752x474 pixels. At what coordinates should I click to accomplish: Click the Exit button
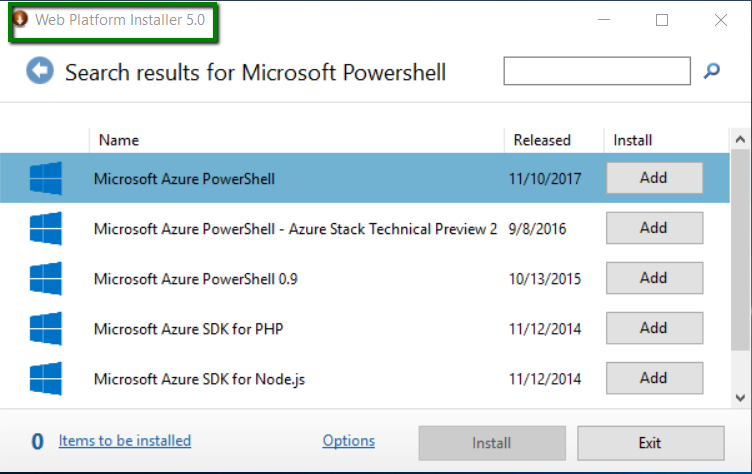pos(651,443)
